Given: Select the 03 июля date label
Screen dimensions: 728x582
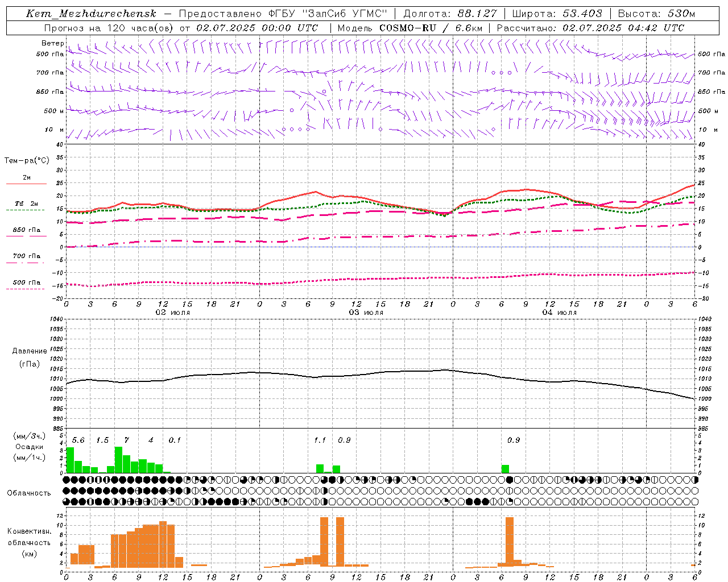Looking at the screenshot, I should pos(366,313).
